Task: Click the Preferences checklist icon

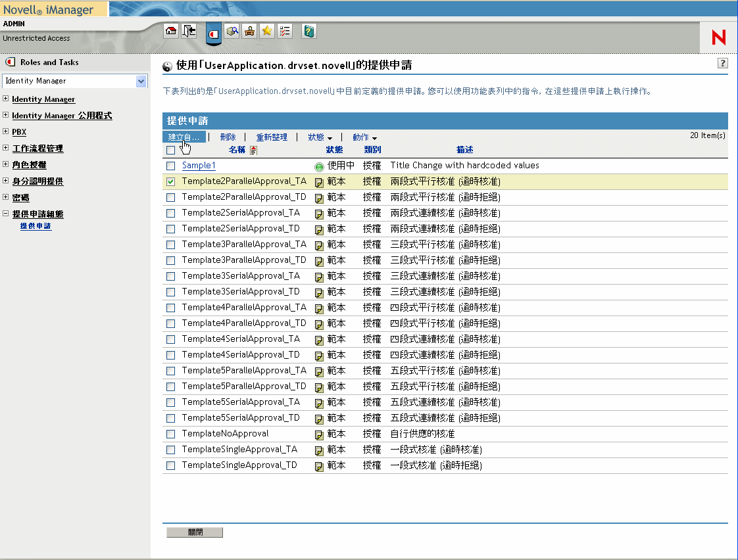Action: (x=285, y=31)
